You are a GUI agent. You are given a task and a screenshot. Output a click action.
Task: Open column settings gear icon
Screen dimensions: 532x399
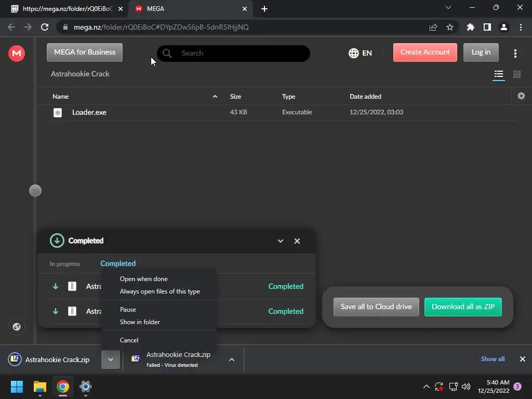[521, 96]
